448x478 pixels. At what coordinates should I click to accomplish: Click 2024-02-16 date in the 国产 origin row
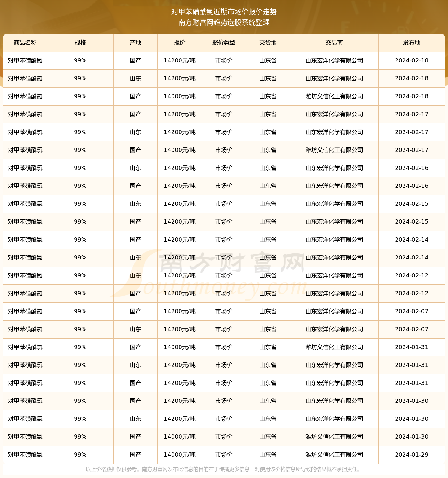pos(412,186)
